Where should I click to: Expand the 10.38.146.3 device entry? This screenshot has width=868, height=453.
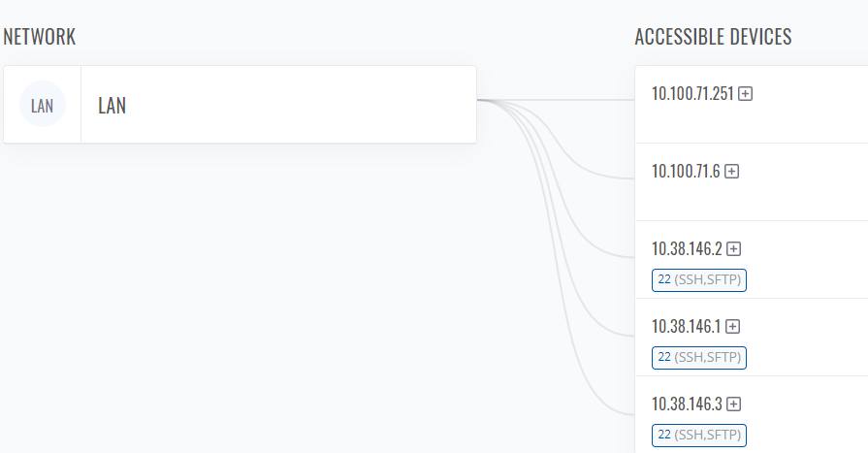tap(733, 404)
